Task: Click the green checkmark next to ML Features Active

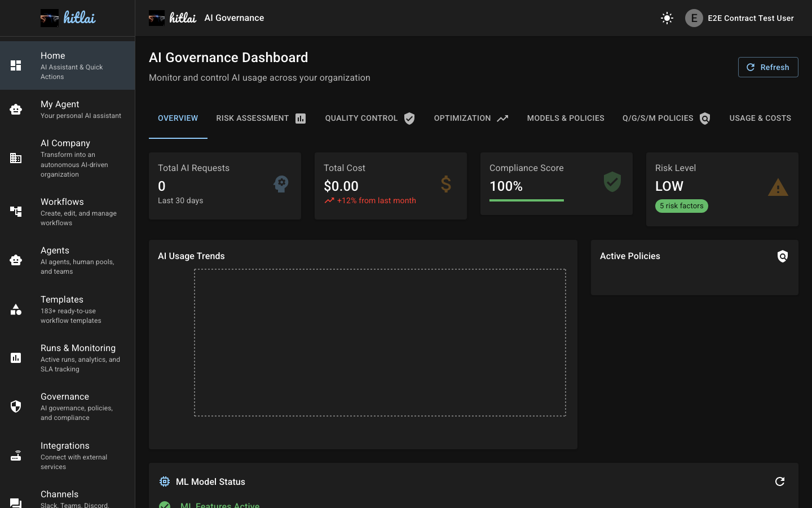Action: [x=165, y=504]
